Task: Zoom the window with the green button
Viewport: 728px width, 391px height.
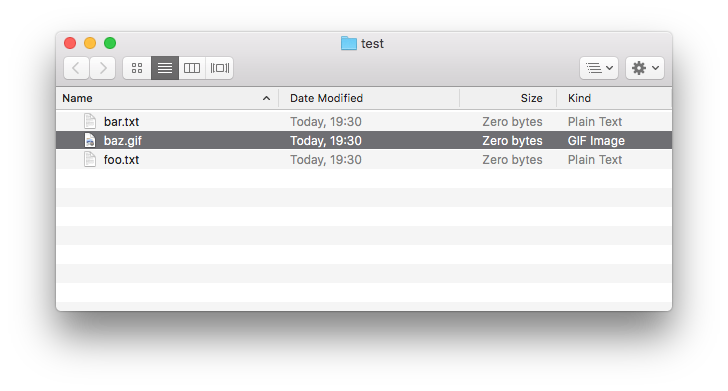Action: (x=110, y=43)
